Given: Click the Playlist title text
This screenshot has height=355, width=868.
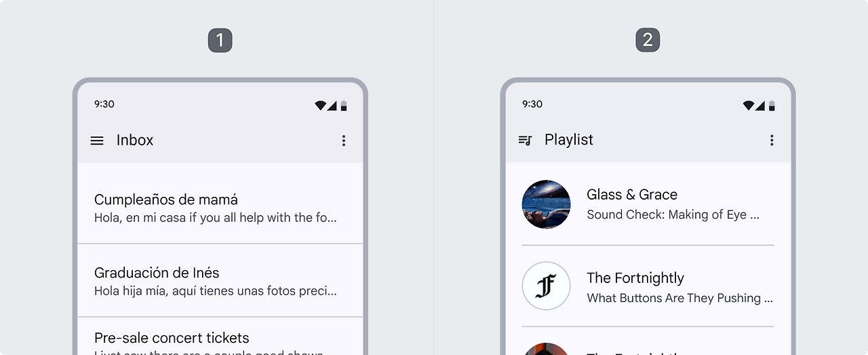Looking at the screenshot, I should [569, 140].
